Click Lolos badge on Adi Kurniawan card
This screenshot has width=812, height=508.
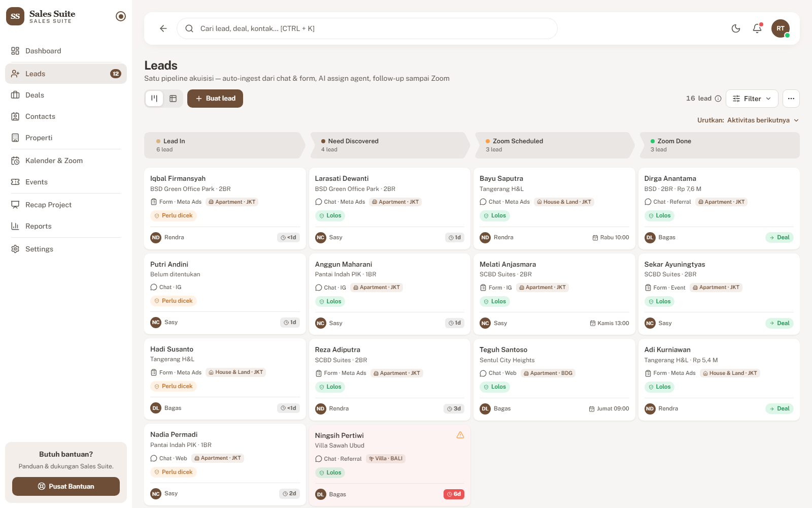point(659,387)
